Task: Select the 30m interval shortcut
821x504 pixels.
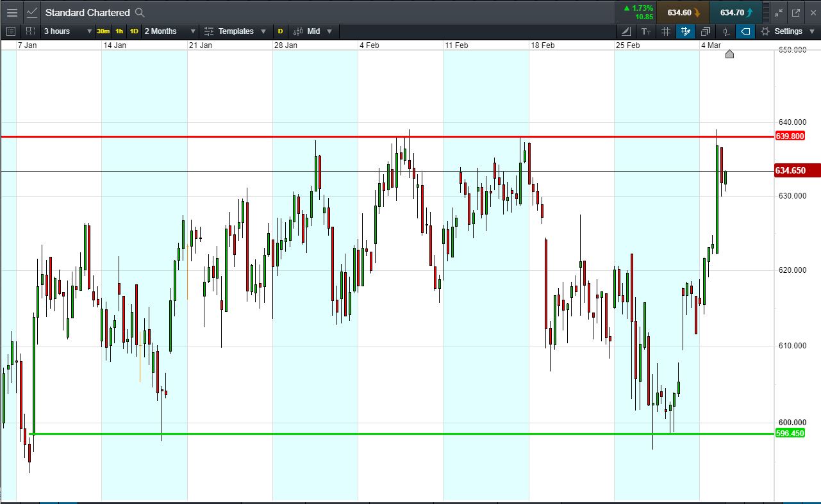Action: point(103,31)
